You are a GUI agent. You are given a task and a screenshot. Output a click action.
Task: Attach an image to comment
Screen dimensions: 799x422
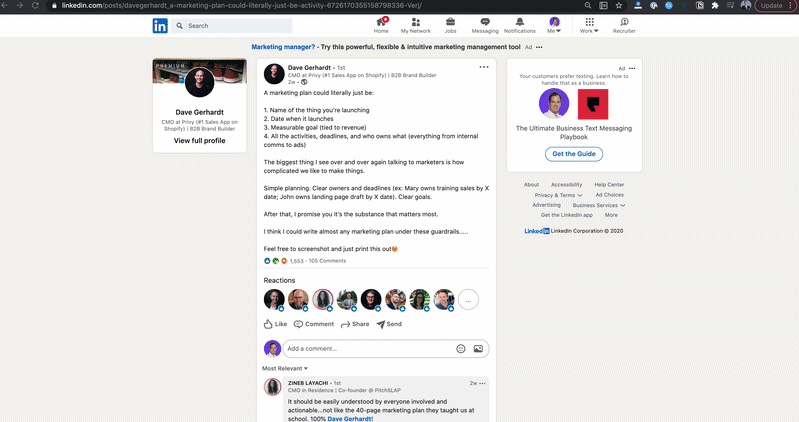pyautogui.click(x=478, y=349)
